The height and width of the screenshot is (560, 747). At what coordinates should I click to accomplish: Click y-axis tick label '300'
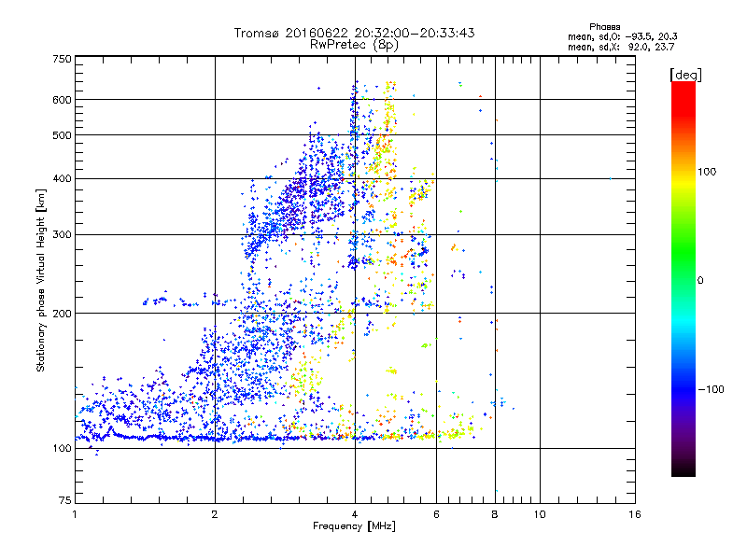click(x=62, y=234)
